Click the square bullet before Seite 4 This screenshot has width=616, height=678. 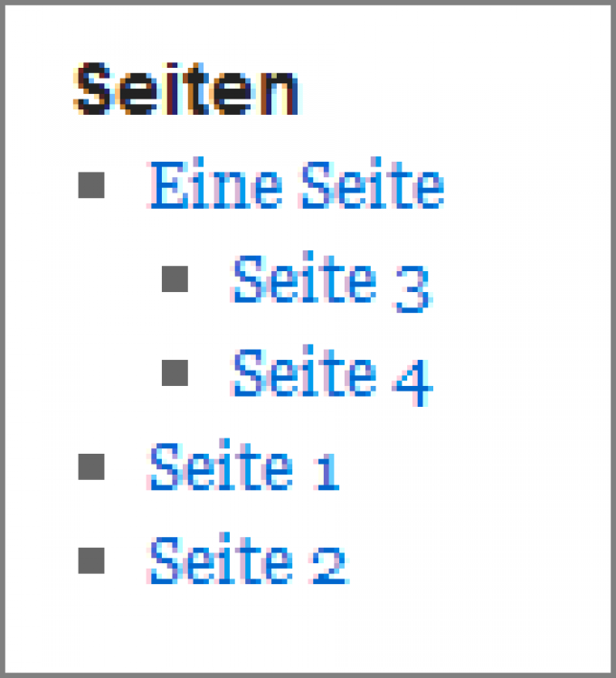click(175, 372)
